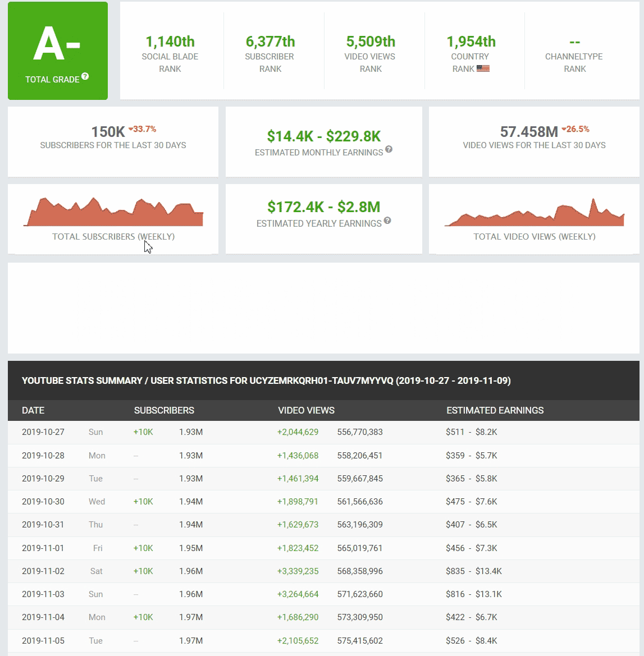Click the $526 - $8.4K earnings entry
Image resolution: width=644 pixels, height=656 pixels.
click(x=471, y=640)
